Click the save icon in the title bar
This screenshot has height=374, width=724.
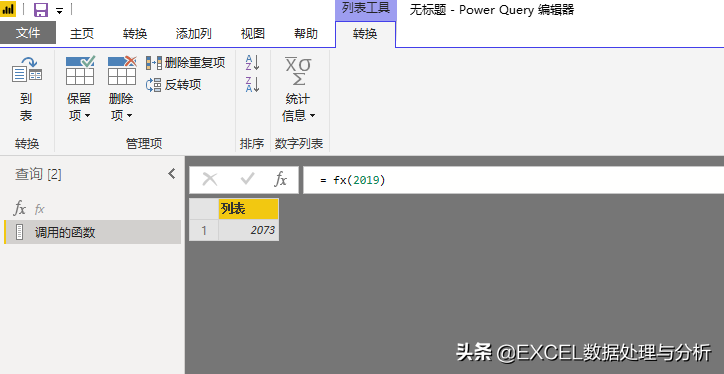point(41,9)
